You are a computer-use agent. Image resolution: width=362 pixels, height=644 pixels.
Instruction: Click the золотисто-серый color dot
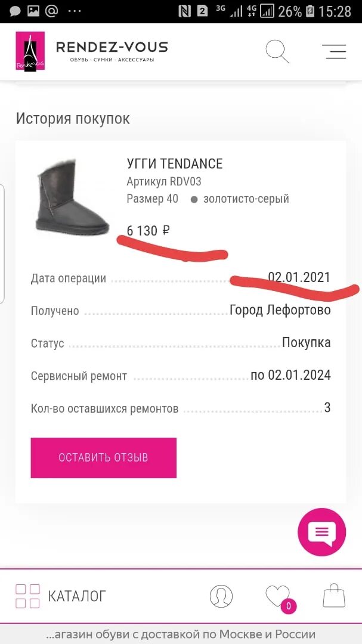194,200
